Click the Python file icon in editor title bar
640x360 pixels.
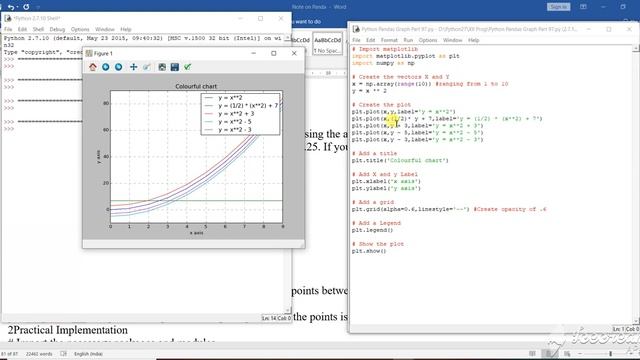356,29
